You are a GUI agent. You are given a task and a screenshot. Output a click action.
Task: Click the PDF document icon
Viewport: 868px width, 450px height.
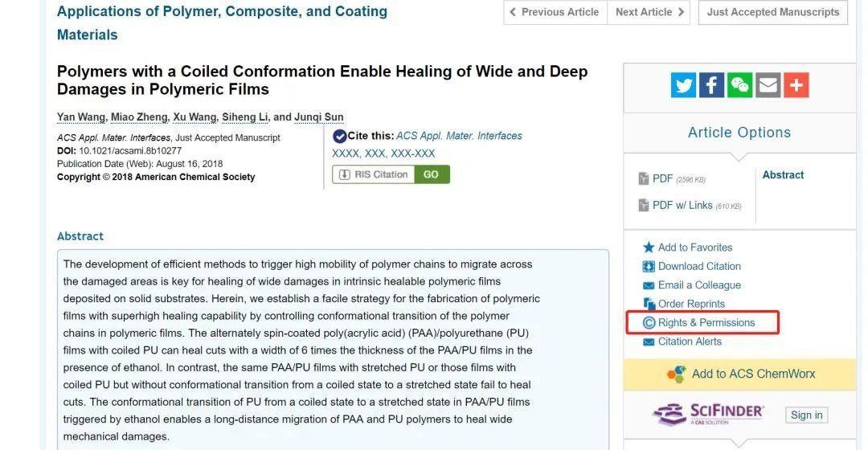[644, 178]
